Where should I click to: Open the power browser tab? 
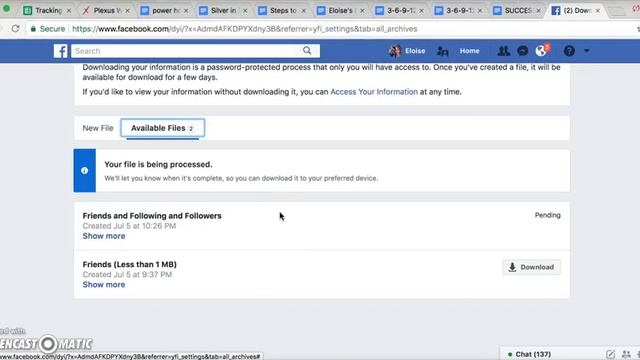pyautogui.click(x=165, y=11)
